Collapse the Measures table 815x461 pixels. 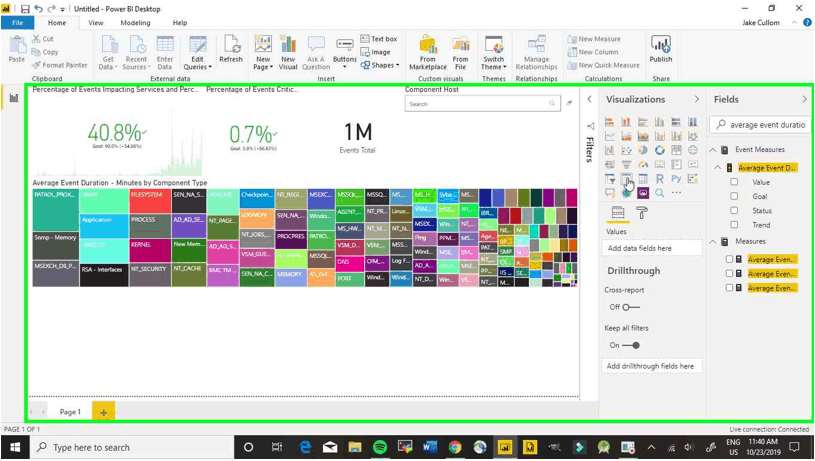pos(713,242)
